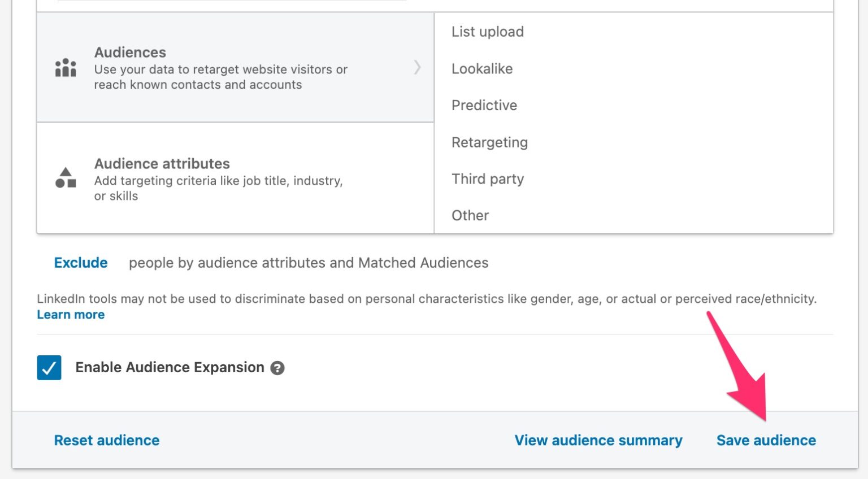The image size is (868, 479).
Task: Click the Save audience button
Action: (766, 441)
